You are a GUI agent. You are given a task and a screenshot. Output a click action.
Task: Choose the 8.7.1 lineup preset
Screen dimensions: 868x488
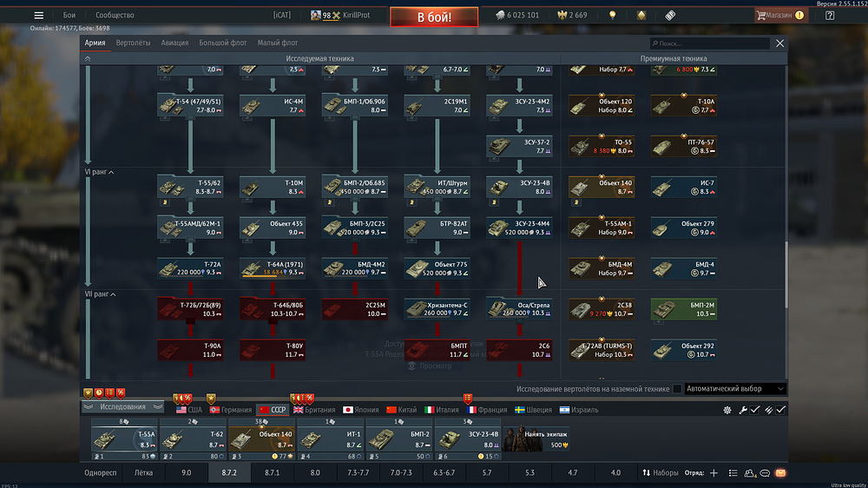272,473
